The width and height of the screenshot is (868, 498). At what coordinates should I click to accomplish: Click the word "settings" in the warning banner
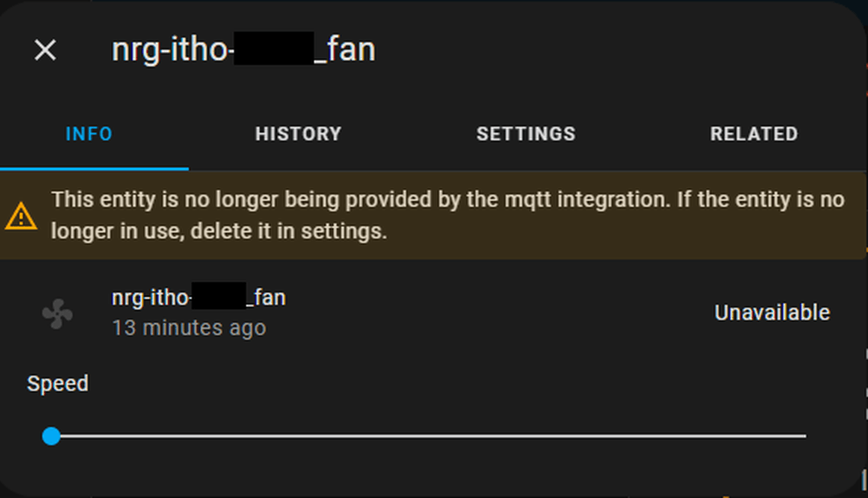(x=343, y=231)
